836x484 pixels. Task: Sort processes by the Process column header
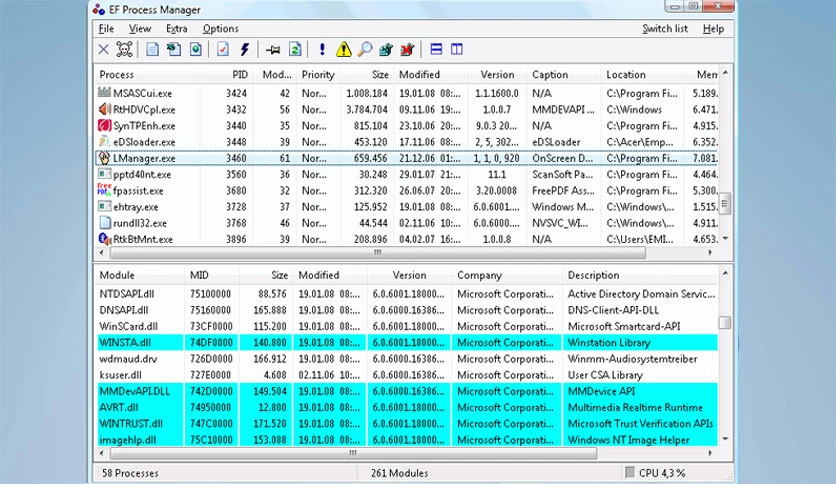coord(148,75)
